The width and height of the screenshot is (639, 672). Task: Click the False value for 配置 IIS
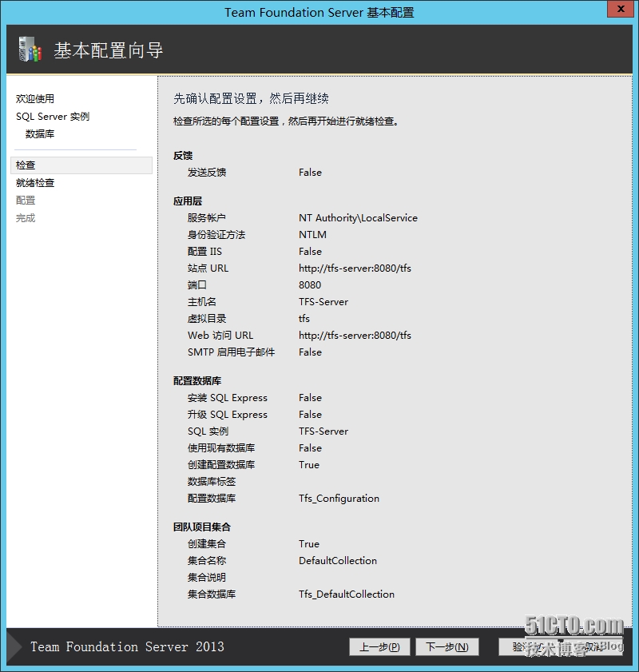pos(310,251)
